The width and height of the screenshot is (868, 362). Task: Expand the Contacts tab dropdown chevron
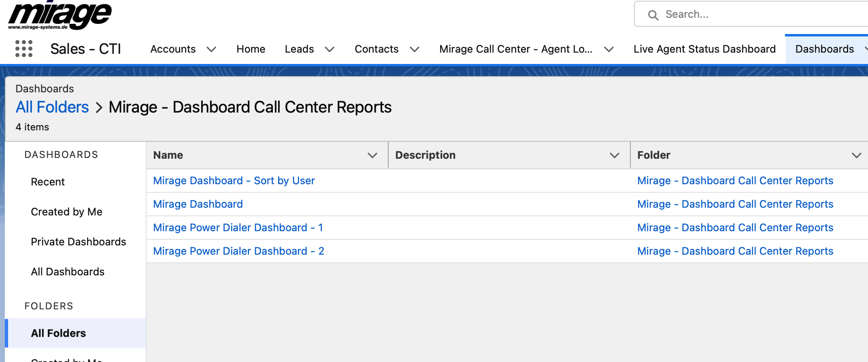click(414, 49)
